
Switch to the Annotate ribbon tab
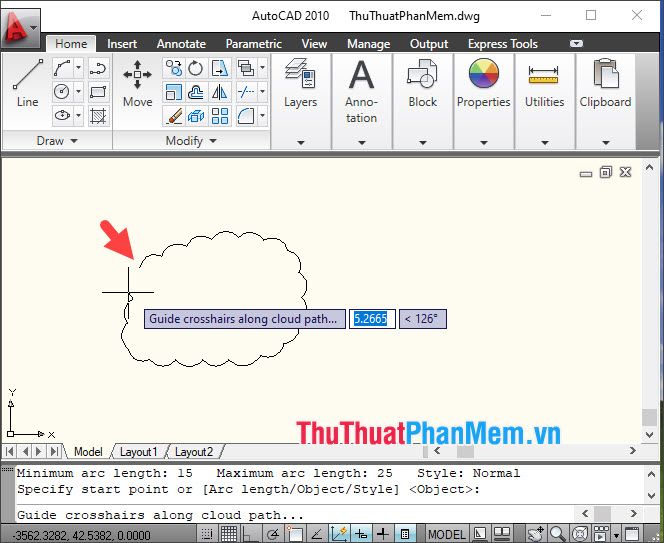tap(181, 44)
